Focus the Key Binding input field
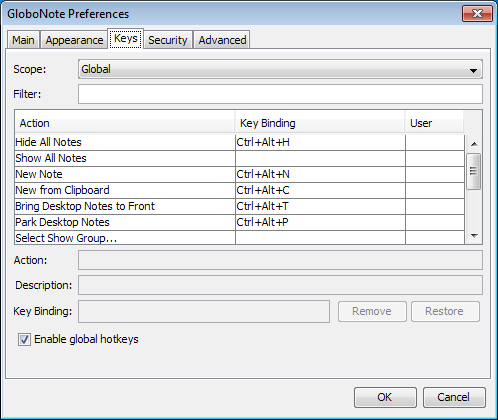Screen dimensions: 498x420 click(x=204, y=311)
